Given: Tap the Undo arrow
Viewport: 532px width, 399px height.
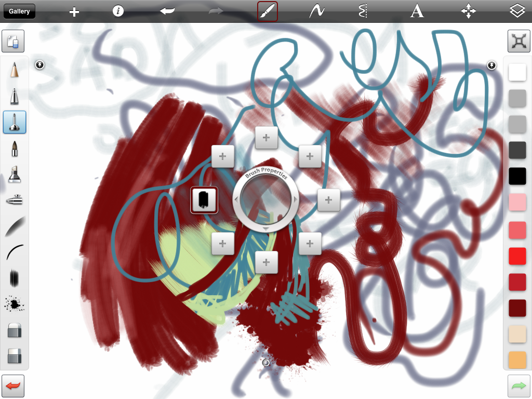Looking at the screenshot, I should [167, 11].
